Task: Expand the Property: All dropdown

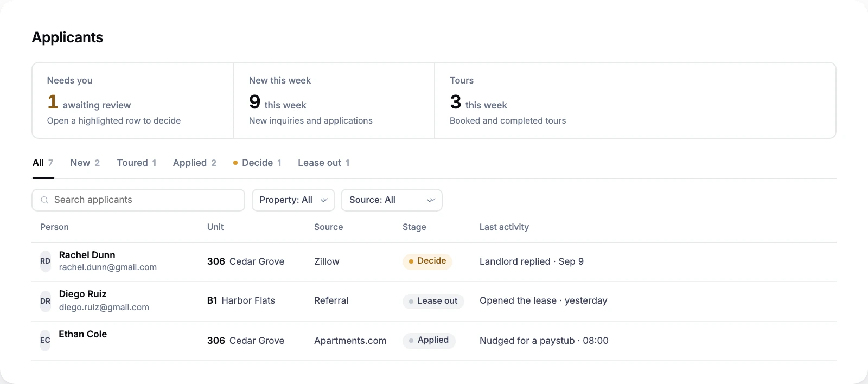Action: pyautogui.click(x=293, y=200)
